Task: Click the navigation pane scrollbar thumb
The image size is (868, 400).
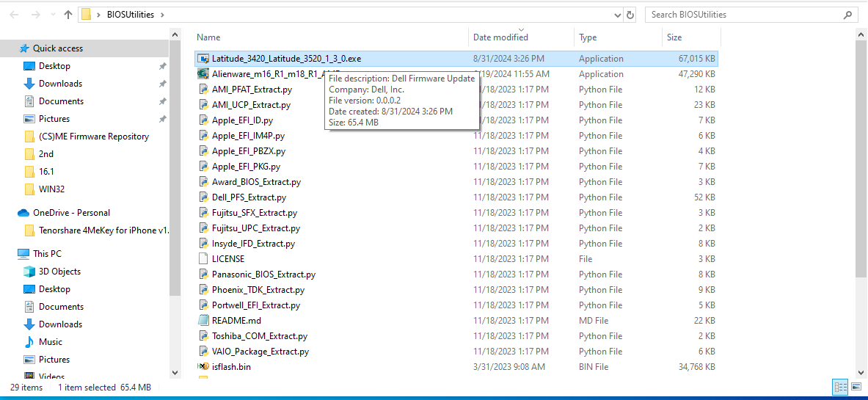Action: (x=175, y=170)
